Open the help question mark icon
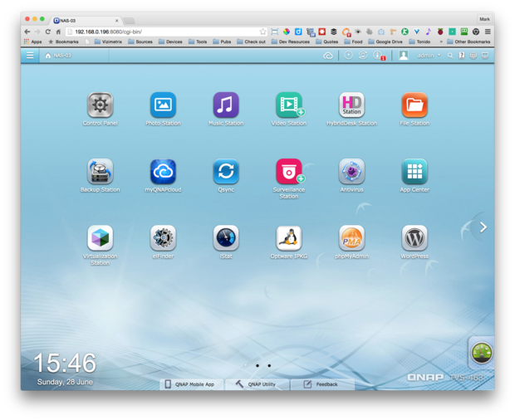Viewport: 515px width, 420px height. [x=462, y=56]
